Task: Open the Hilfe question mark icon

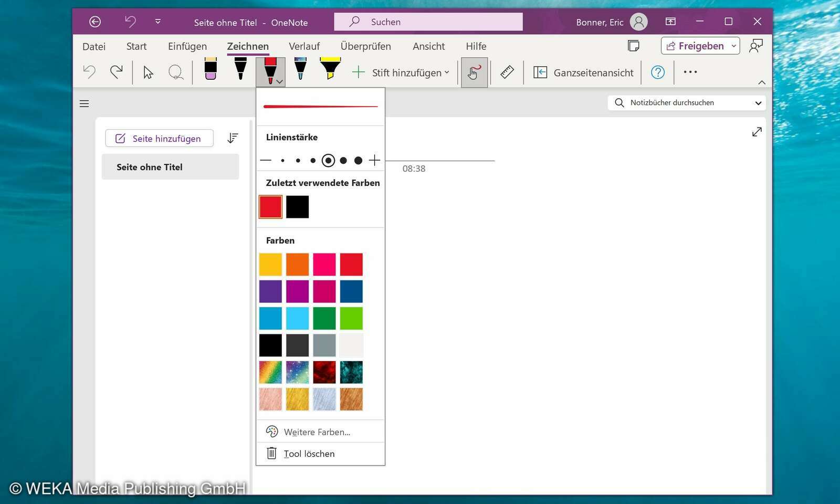Action: pos(658,72)
